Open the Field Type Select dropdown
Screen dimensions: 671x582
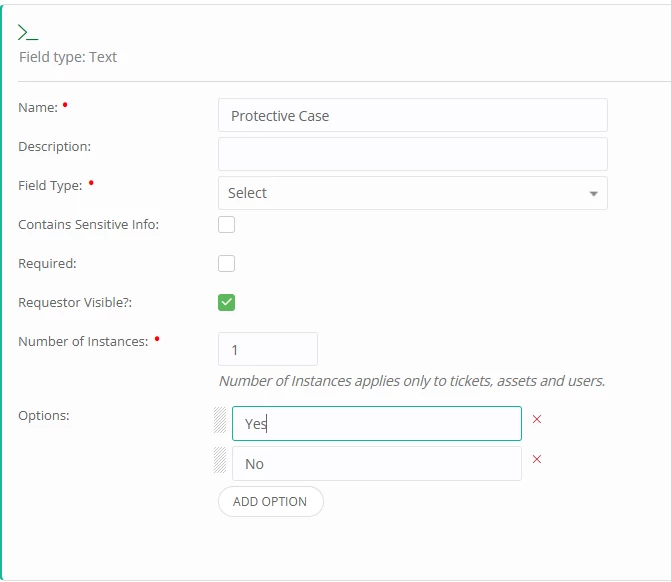click(412, 193)
